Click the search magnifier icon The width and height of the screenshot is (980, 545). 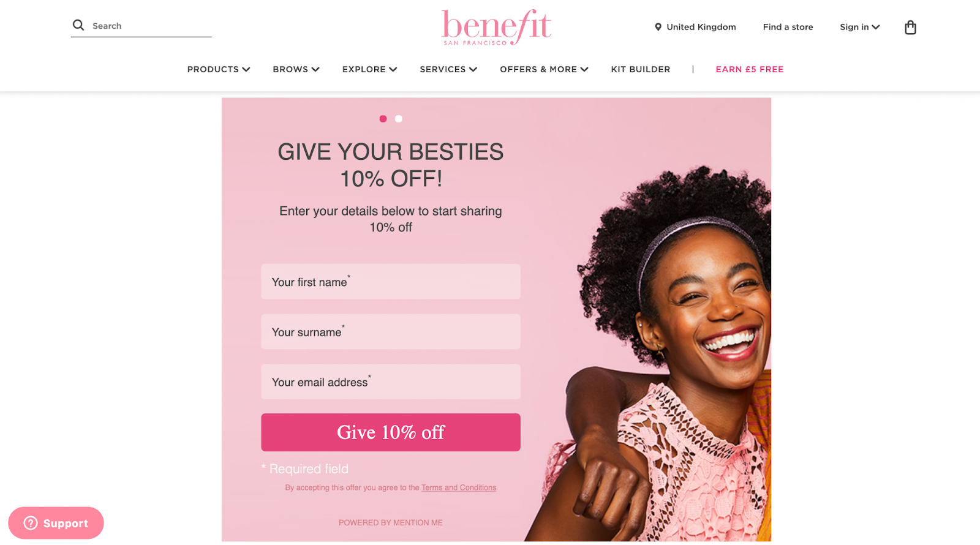pyautogui.click(x=78, y=25)
